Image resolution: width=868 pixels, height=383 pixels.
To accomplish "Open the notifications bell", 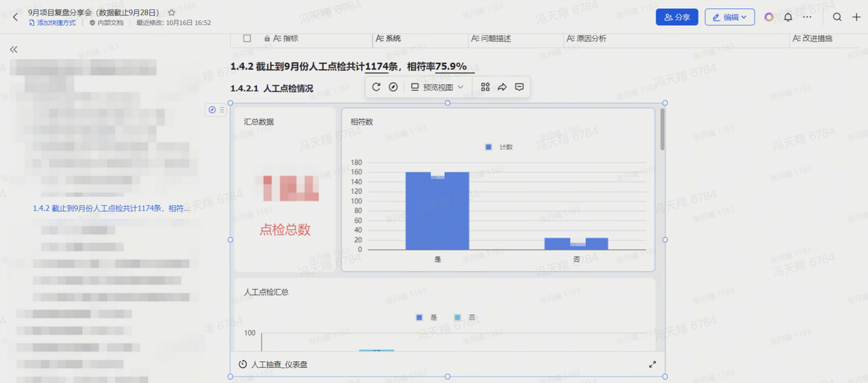I will point(788,17).
